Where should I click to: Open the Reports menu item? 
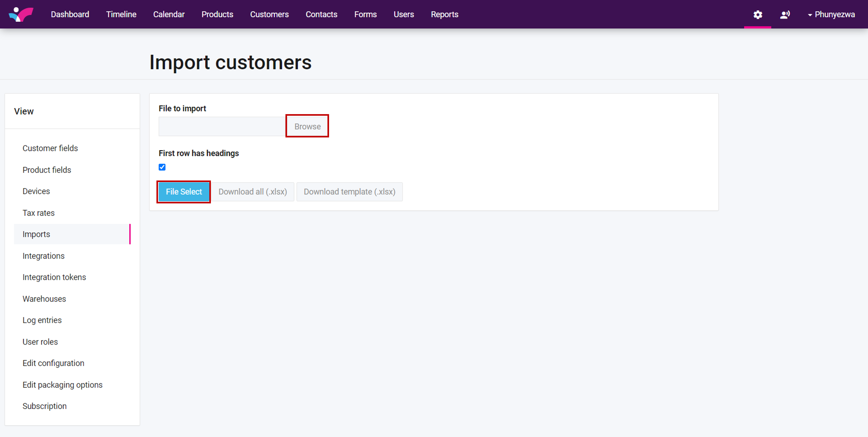coord(444,14)
